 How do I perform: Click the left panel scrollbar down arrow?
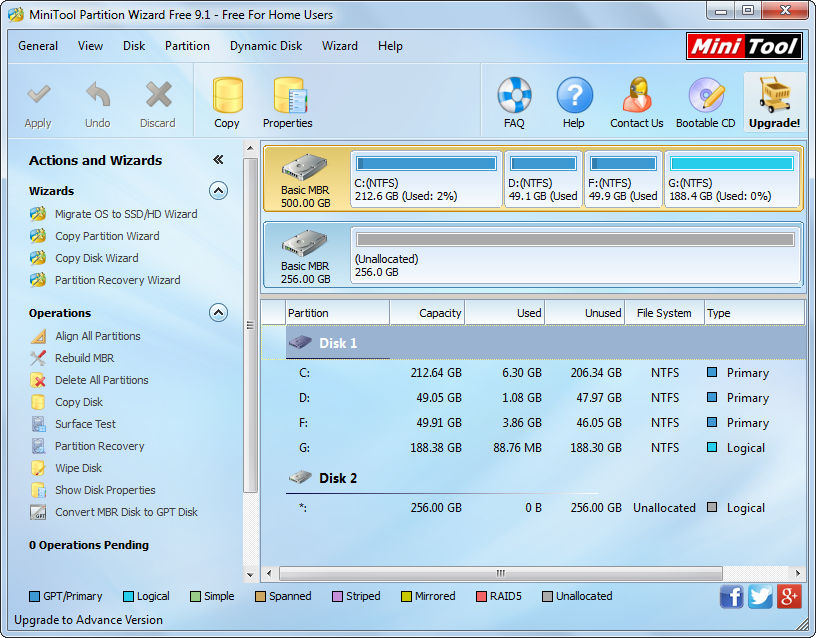[250, 575]
